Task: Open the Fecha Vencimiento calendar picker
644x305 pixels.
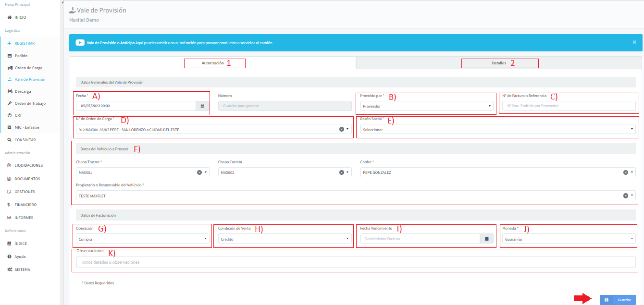Action: [486, 239]
